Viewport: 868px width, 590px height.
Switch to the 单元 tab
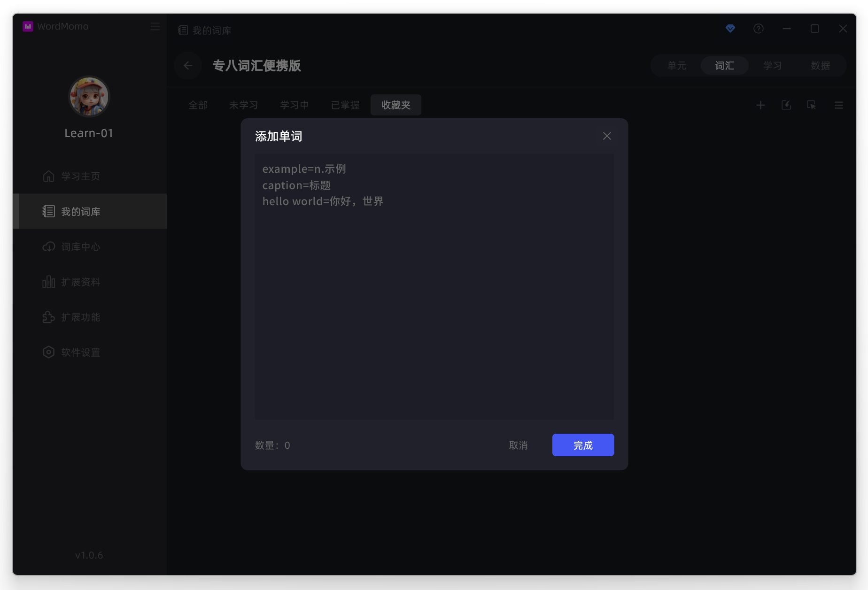click(676, 66)
